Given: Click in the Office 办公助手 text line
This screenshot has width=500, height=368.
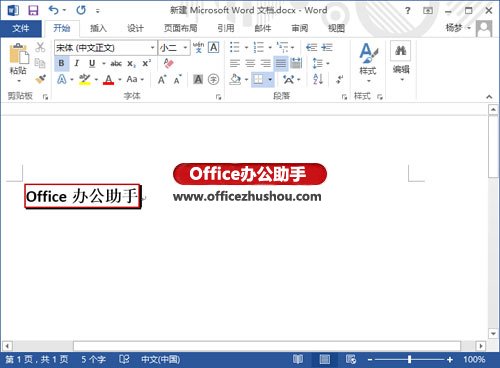Looking at the screenshot, I should pyautogui.click(x=82, y=196).
